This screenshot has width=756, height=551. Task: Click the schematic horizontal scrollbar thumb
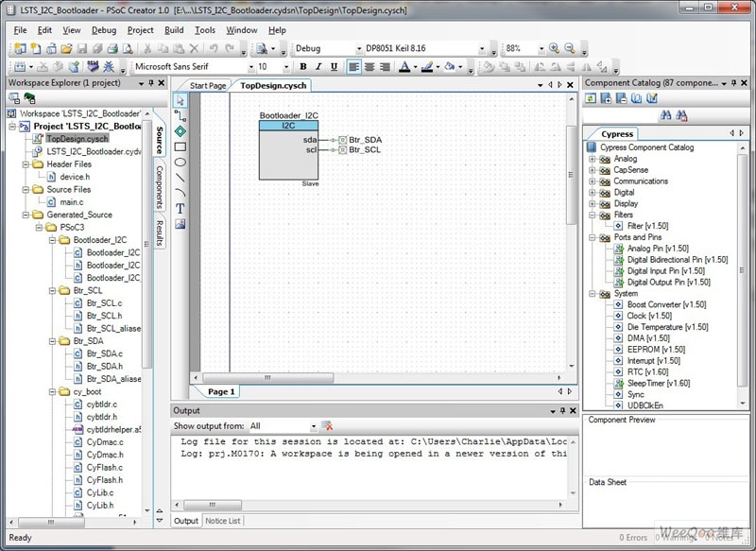pyautogui.click(x=267, y=377)
